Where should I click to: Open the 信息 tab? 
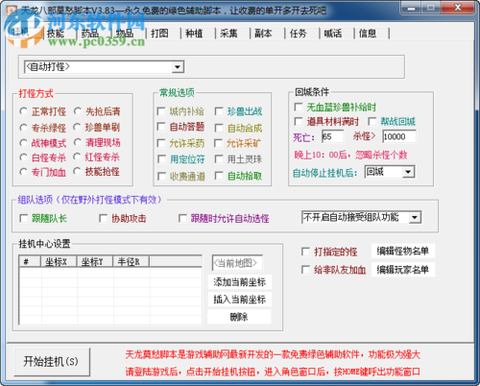point(368,34)
